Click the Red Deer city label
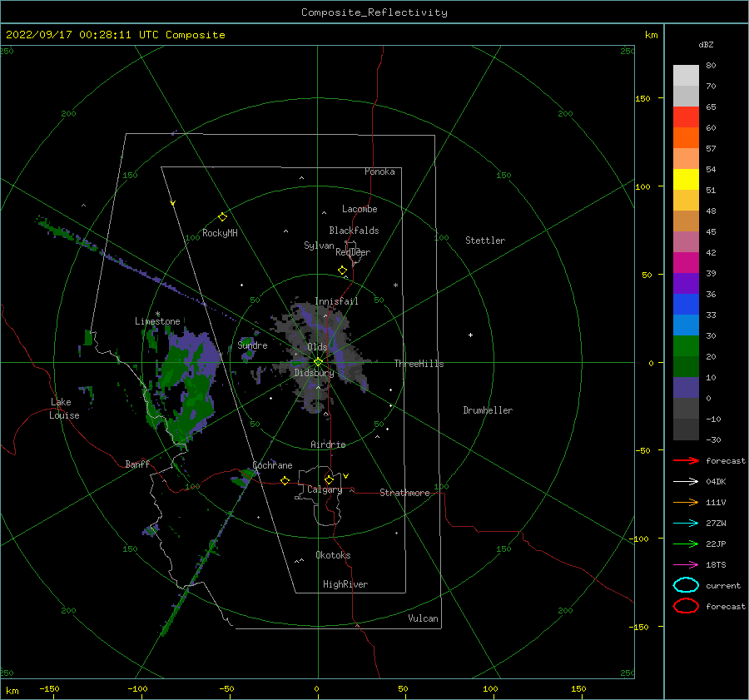The width and height of the screenshot is (749, 700). (x=353, y=252)
